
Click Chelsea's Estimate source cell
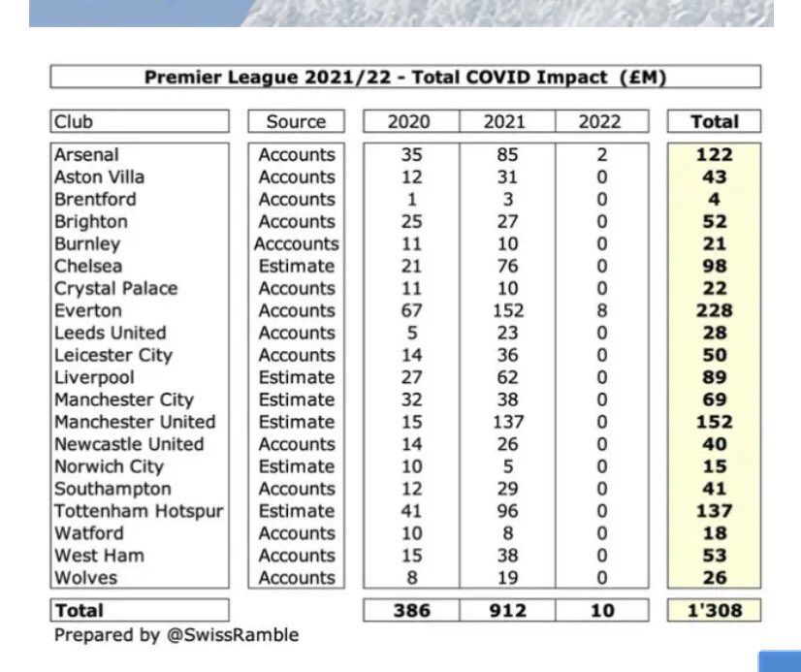pos(296,267)
